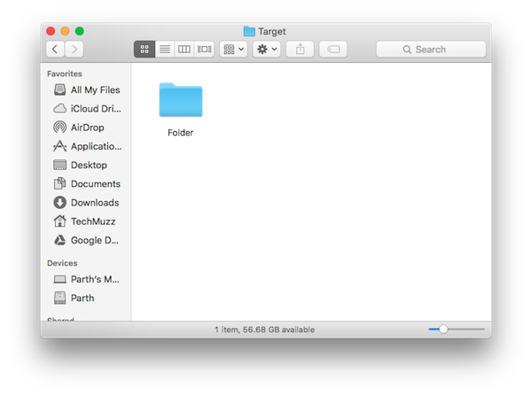Image resolution: width=532 pixels, height=396 pixels.
Task: Go forward with the right arrow button
Action: 74,50
